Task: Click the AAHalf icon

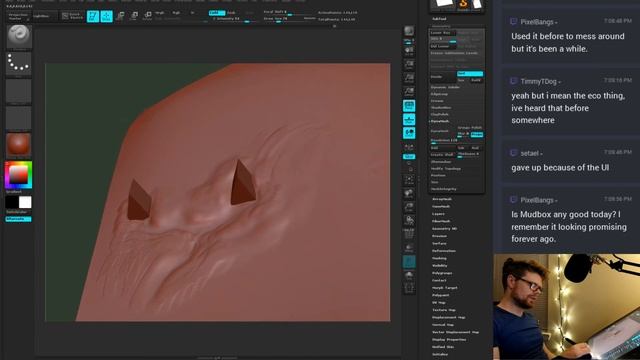Action: 409,91
